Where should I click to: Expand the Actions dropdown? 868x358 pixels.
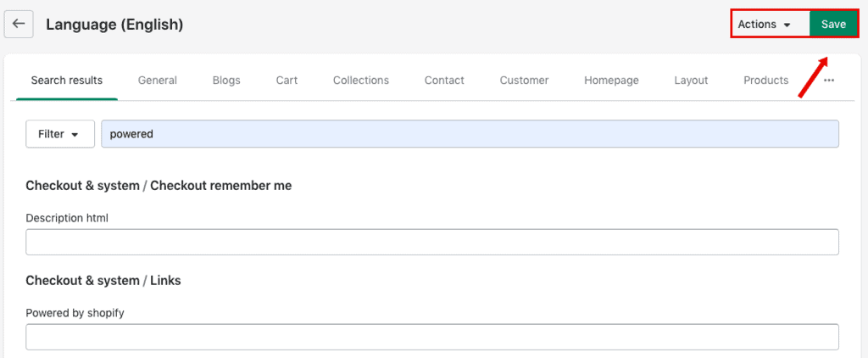coord(765,25)
